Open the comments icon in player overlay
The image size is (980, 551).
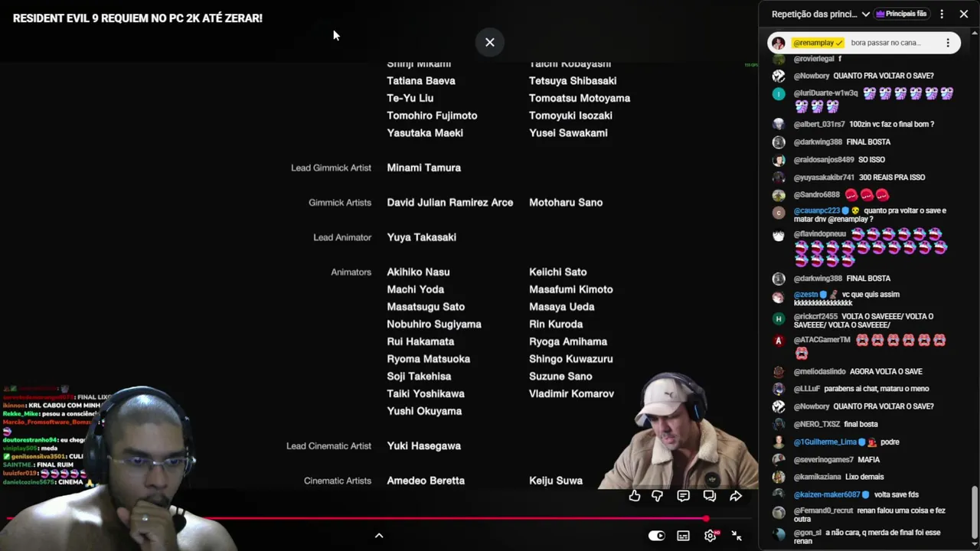pyautogui.click(x=684, y=496)
